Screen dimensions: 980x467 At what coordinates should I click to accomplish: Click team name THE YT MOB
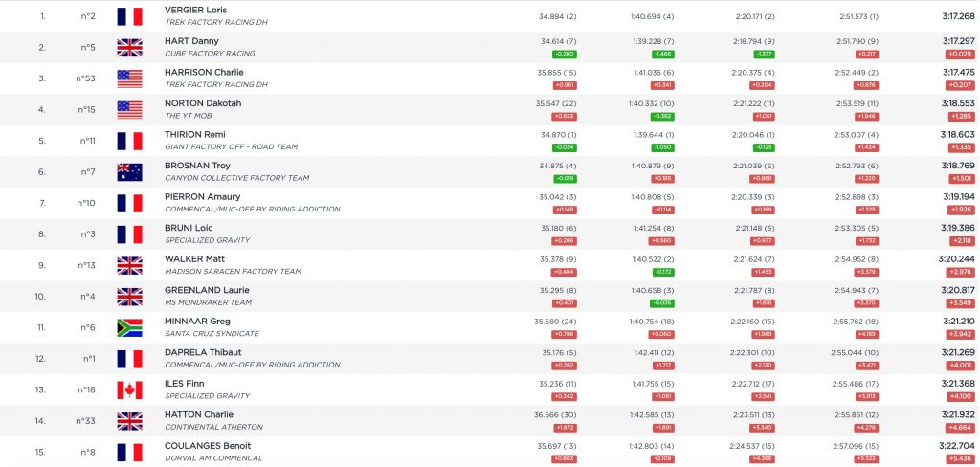point(188,116)
